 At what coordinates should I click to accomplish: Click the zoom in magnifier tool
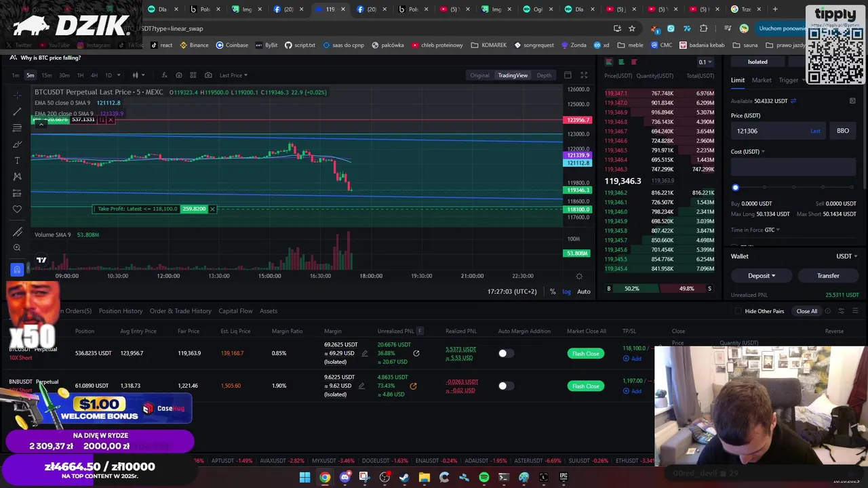coord(17,248)
